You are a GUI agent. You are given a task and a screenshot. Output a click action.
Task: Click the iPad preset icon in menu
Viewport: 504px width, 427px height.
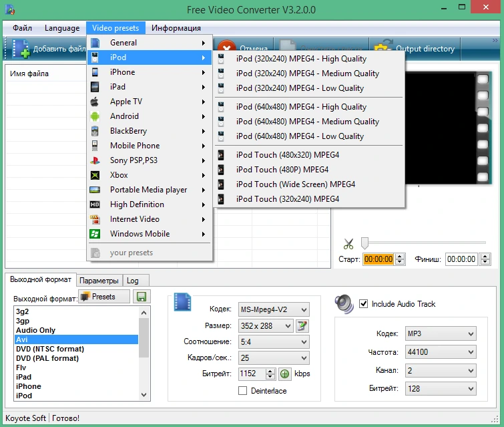pyautogui.click(x=95, y=87)
